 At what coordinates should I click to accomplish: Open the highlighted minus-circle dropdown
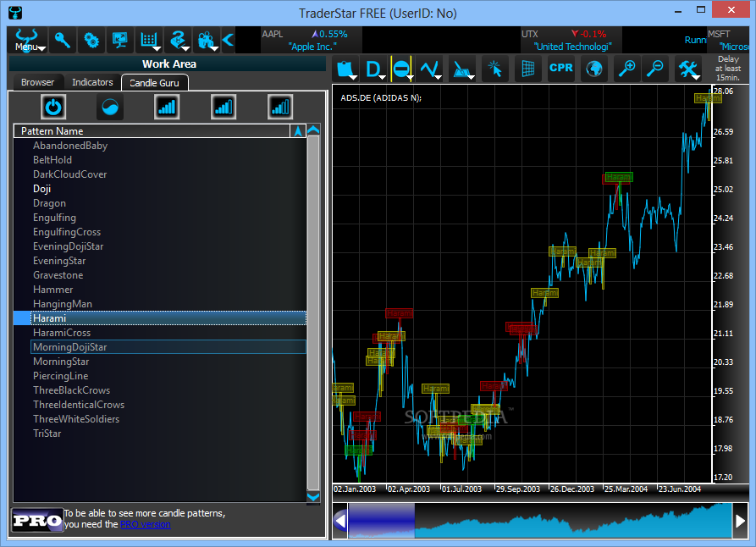[x=401, y=69]
